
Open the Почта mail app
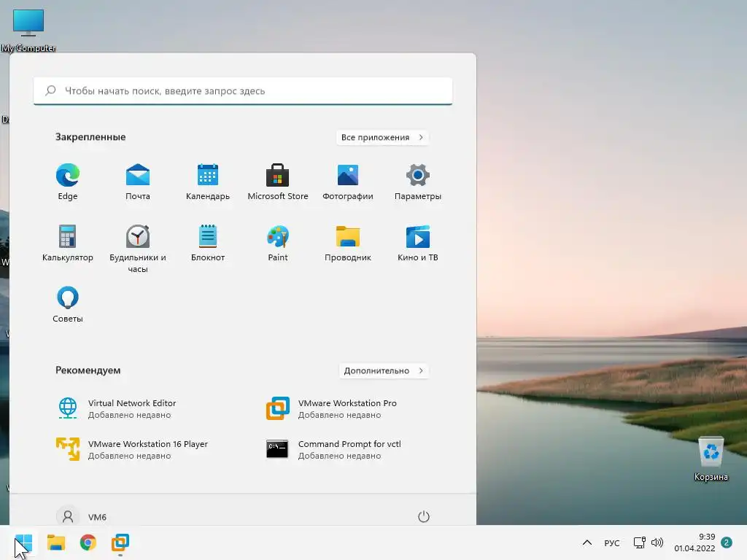tap(138, 182)
